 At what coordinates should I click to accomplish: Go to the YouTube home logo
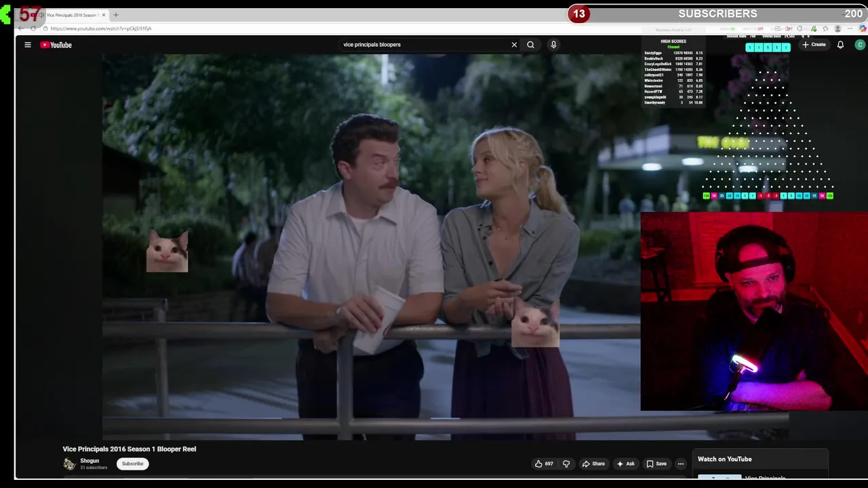coord(56,45)
